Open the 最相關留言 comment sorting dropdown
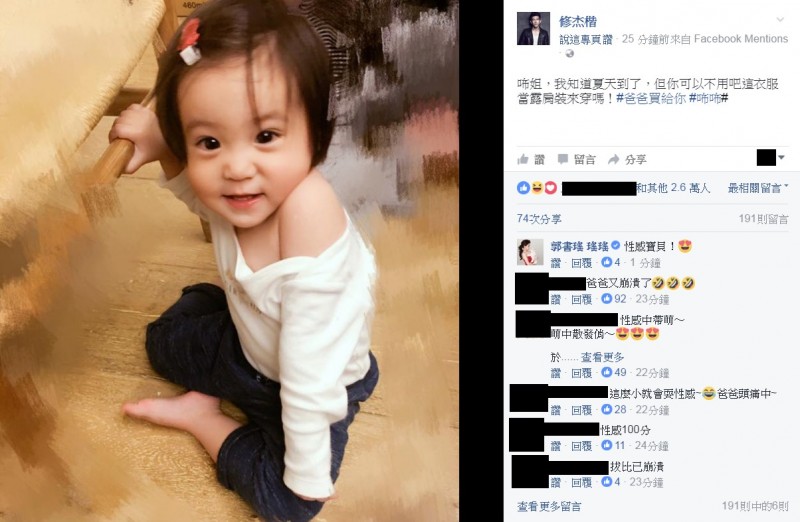Image resolution: width=800 pixels, height=522 pixels. tap(758, 188)
